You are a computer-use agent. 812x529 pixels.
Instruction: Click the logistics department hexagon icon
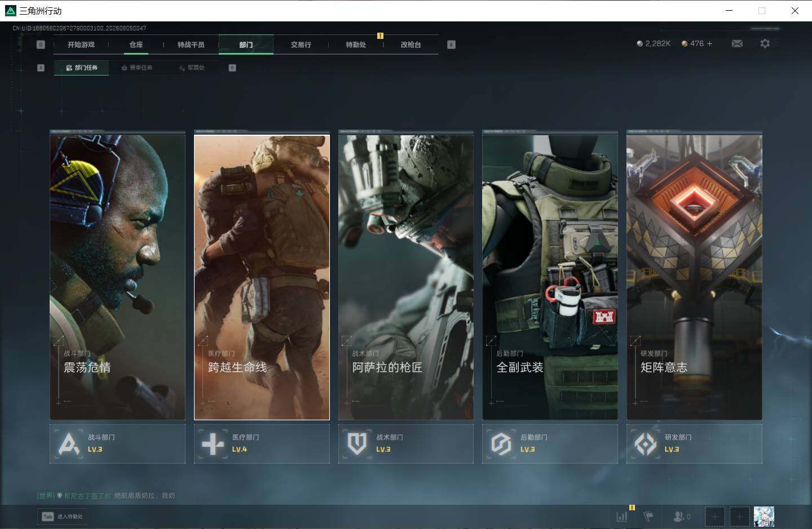[x=501, y=444]
